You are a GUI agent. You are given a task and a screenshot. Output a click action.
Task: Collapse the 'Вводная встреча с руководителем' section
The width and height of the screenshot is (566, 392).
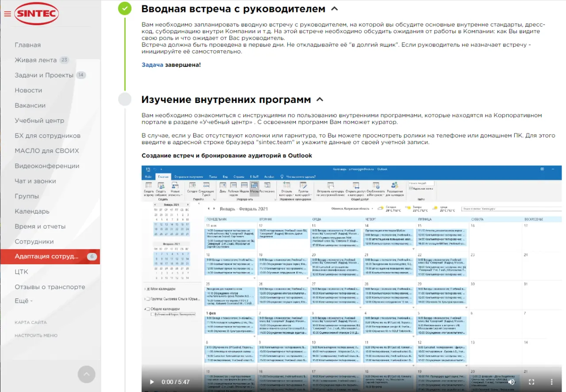pyautogui.click(x=335, y=8)
